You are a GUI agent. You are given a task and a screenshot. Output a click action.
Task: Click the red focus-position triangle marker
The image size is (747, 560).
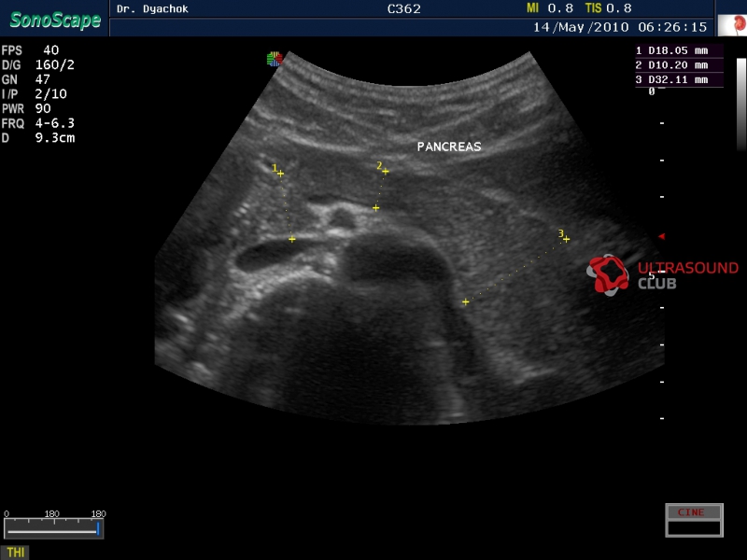click(x=661, y=236)
